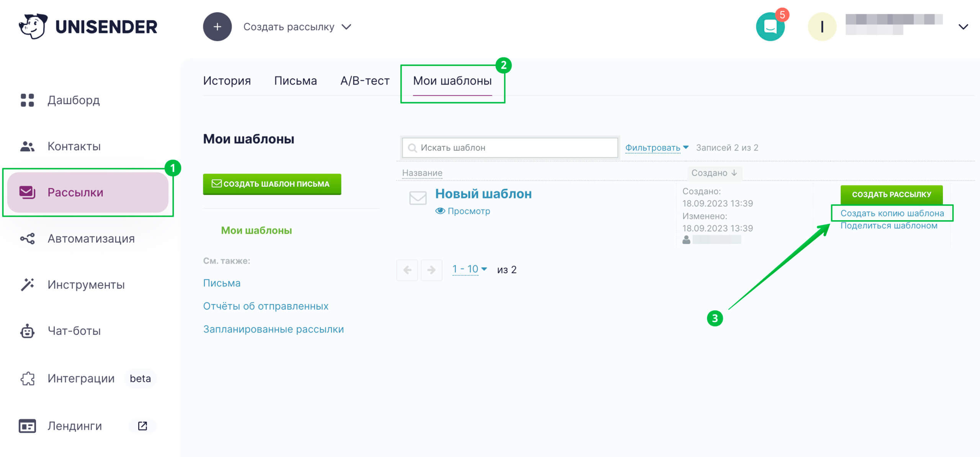Click the eye icon for Просмотр

coord(440,211)
